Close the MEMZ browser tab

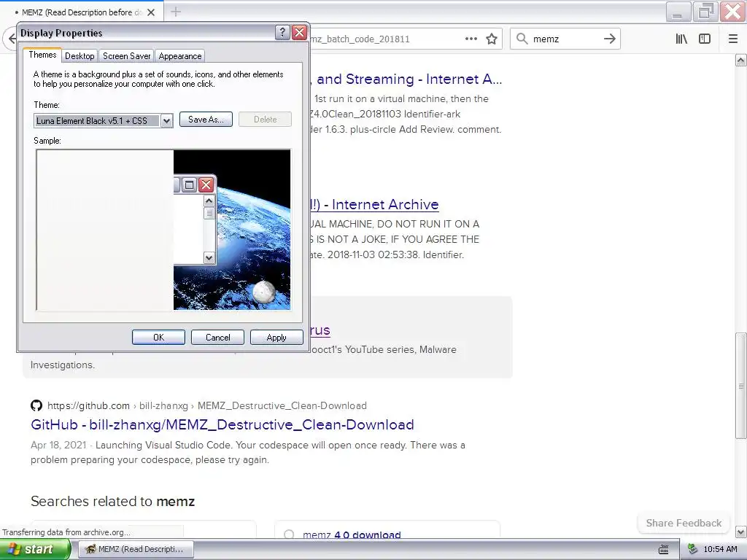coord(151,12)
